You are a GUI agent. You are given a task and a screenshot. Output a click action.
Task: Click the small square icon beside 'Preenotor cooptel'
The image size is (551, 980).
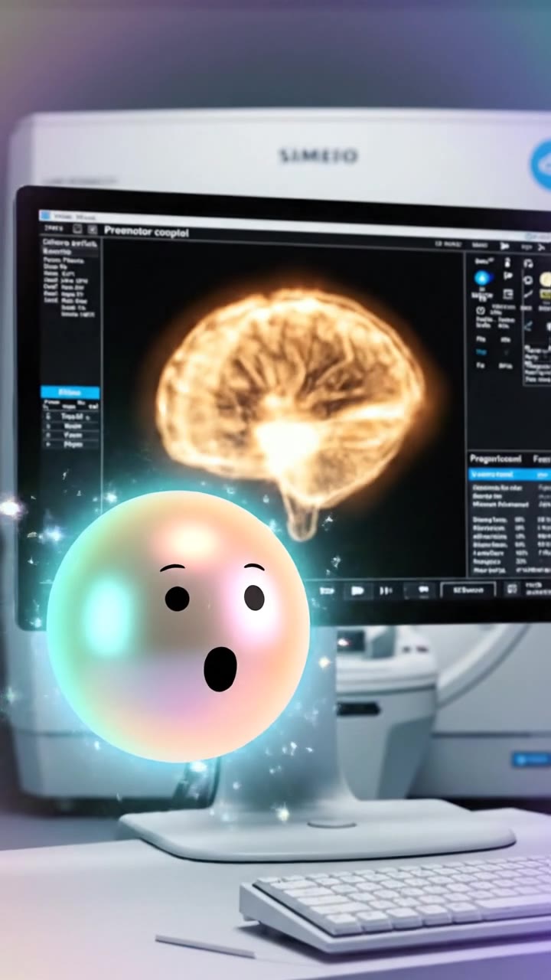(x=93, y=229)
